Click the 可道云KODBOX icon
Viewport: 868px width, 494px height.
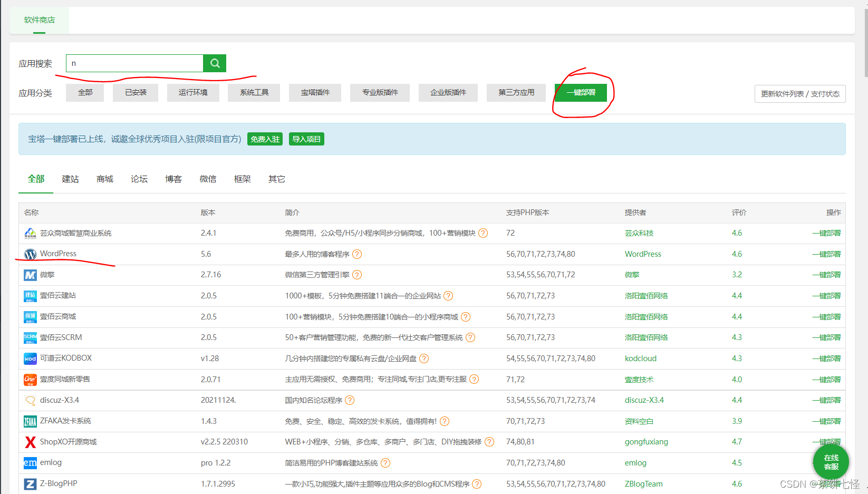pyautogui.click(x=30, y=359)
